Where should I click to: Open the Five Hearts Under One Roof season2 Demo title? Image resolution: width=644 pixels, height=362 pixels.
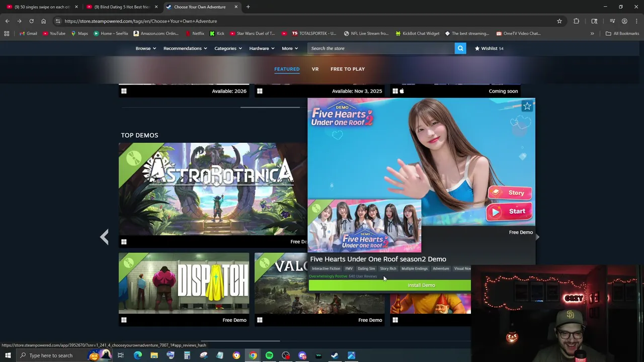(378, 259)
